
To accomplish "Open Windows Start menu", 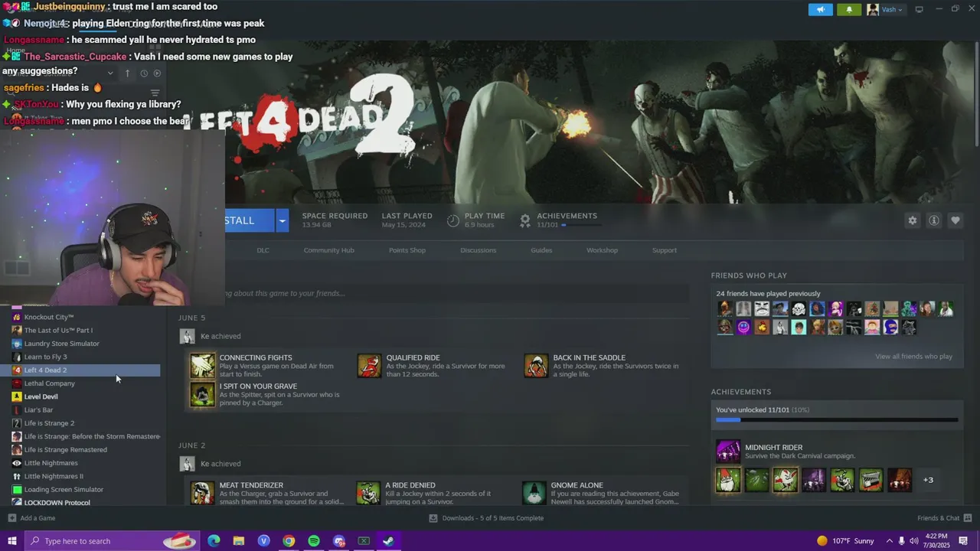I will (x=11, y=541).
